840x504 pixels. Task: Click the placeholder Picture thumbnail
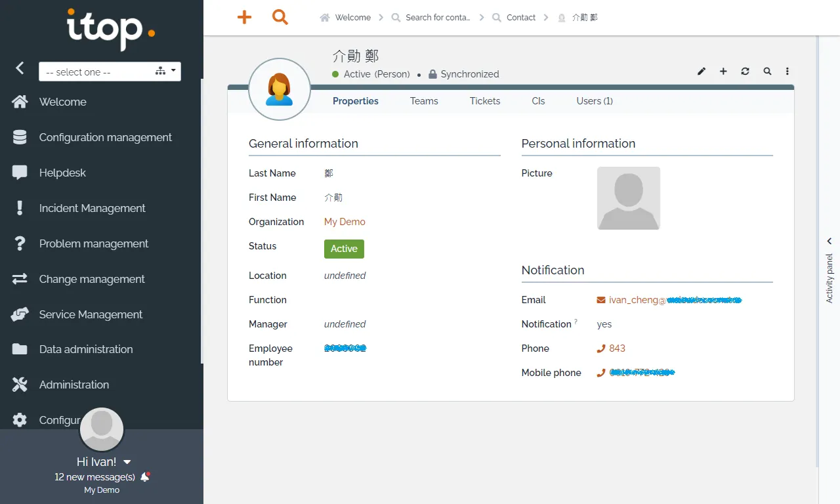(629, 198)
